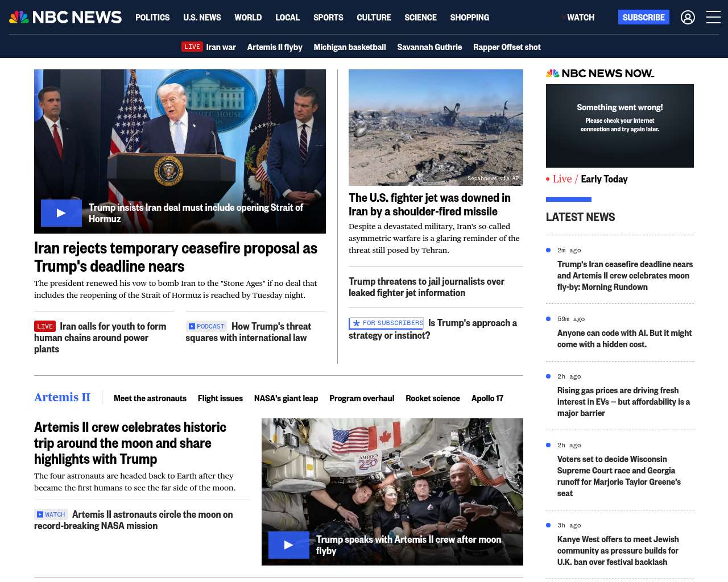The width and height of the screenshot is (728, 582).
Task: Open the Michigan basketball topic
Action: [350, 47]
